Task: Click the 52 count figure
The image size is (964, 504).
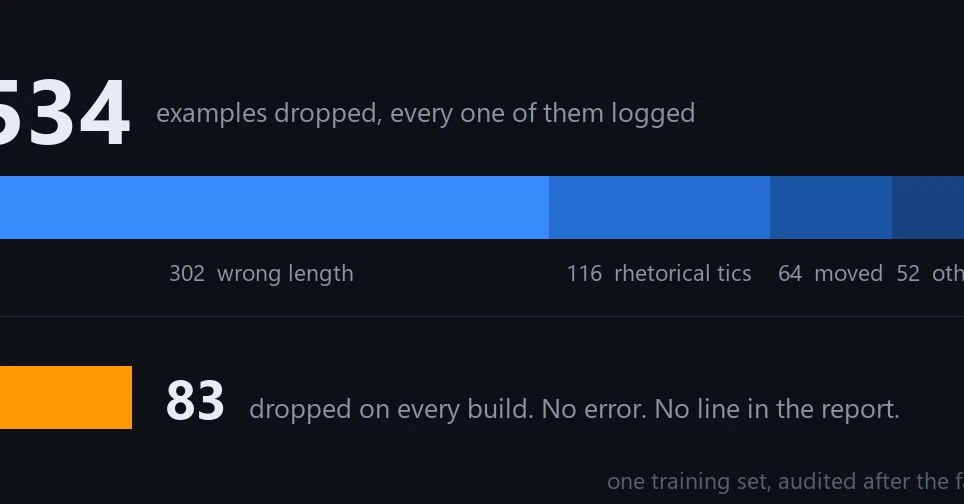Action: 908,274
